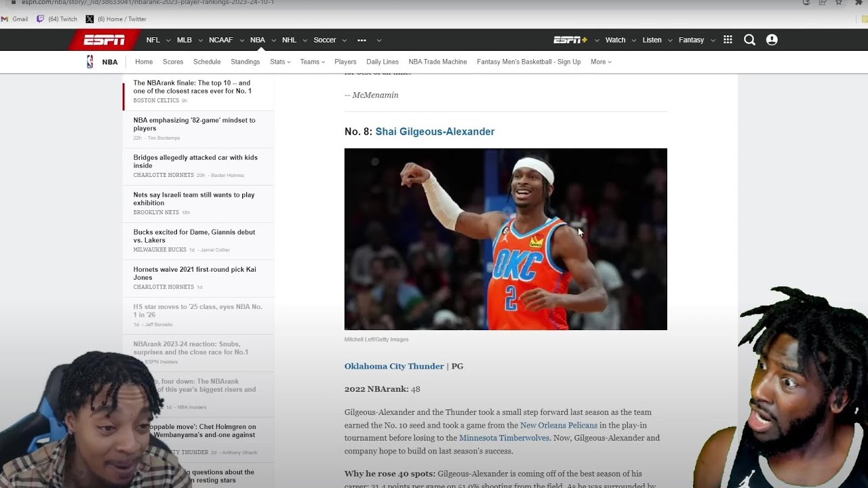The width and height of the screenshot is (868, 488).
Task: Click the "-- McMenamin" byline
Action: pyautogui.click(x=372, y=95)
